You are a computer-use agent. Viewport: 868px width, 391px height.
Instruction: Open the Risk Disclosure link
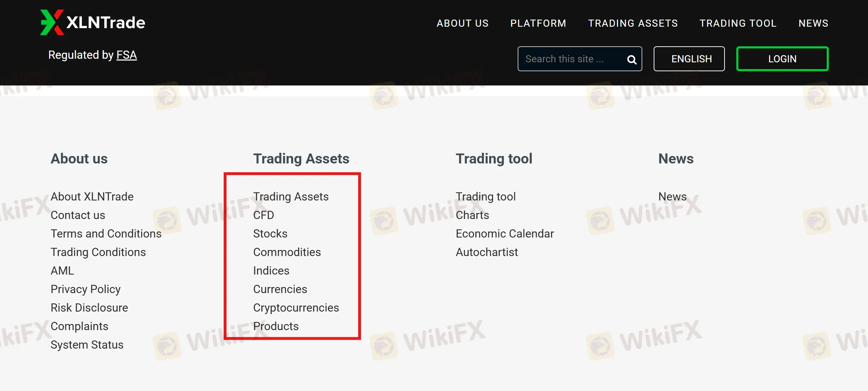[89, 308]
